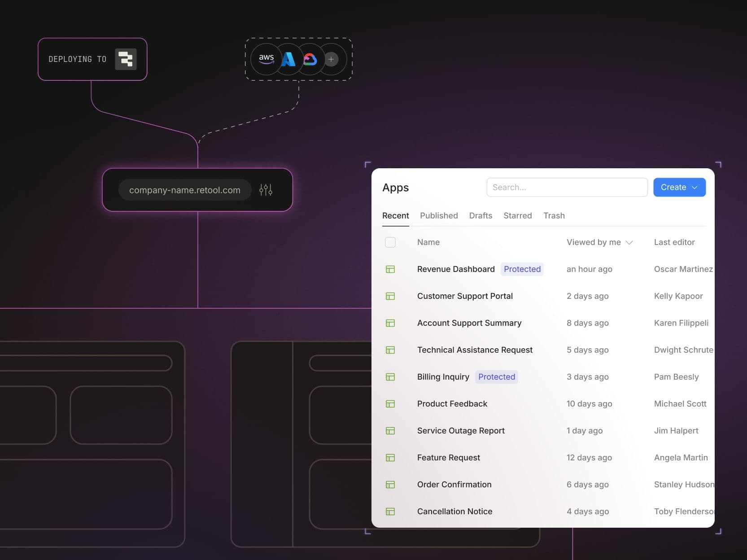Click the Name column header
This screenshot has height=560, width=747.
click(428, 242)
